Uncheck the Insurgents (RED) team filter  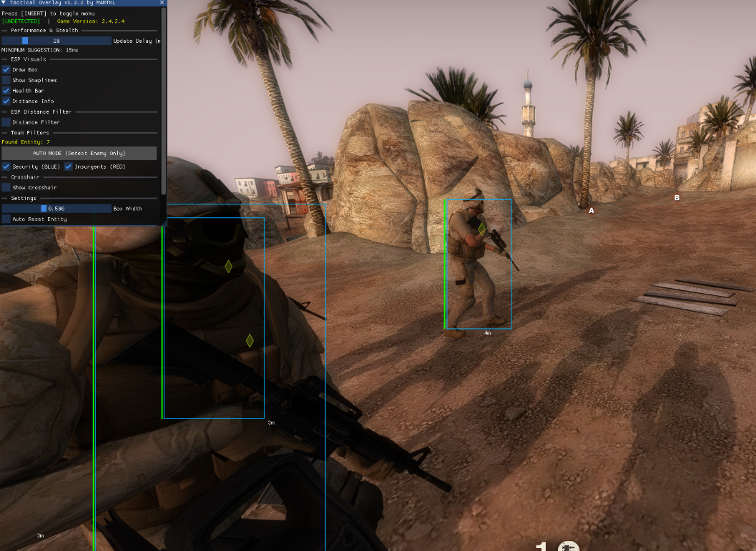click(x=69, y=167)
